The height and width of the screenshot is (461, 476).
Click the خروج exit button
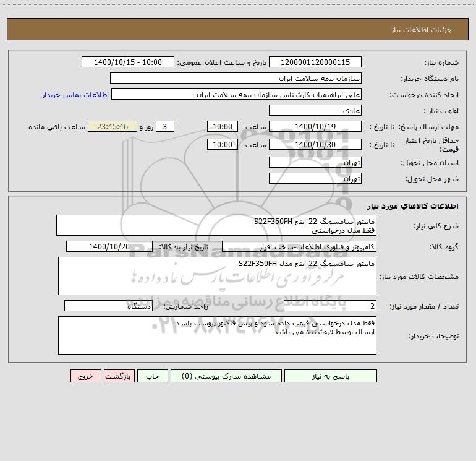[x=85, y=376]
